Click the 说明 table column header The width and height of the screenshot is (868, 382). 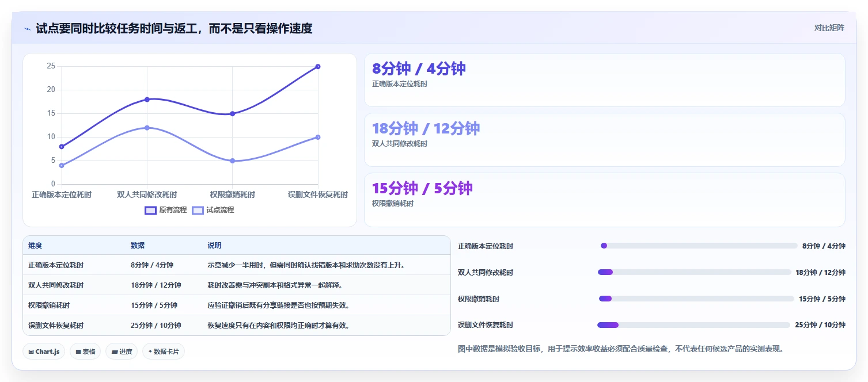tap(214, 246)
